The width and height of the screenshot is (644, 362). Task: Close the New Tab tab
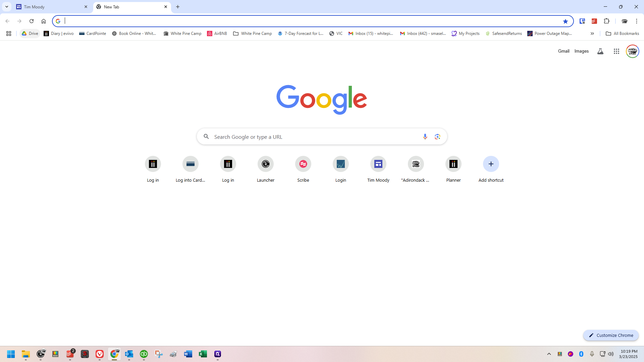[166, 7]
